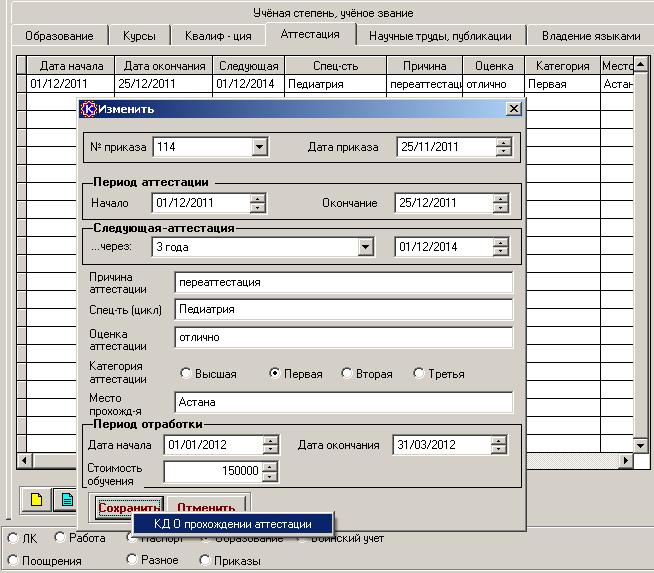Choose the Приказы radio option
The width and height of the screenshot is (654, 573).
click(204, 560)
